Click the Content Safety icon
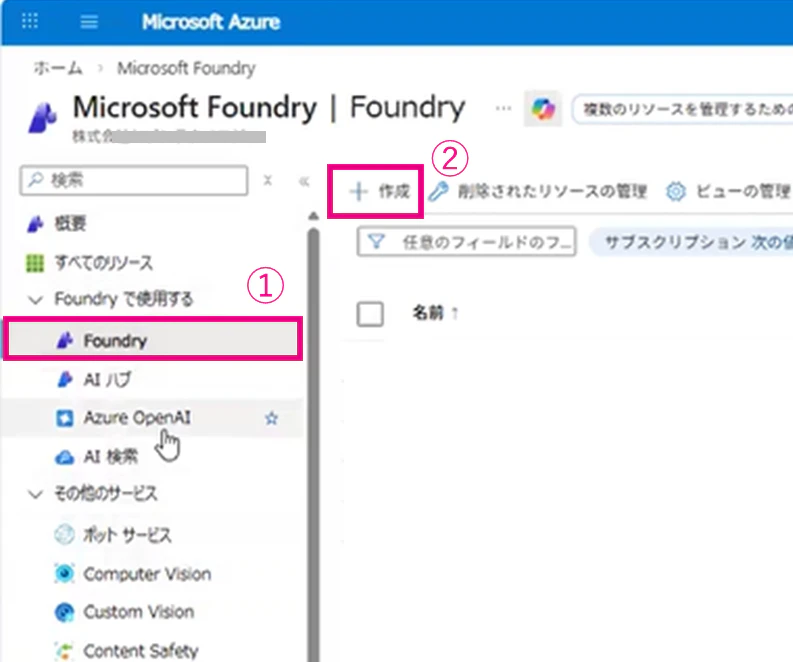Screen dimensions: 793x662 tap(64, 651)
